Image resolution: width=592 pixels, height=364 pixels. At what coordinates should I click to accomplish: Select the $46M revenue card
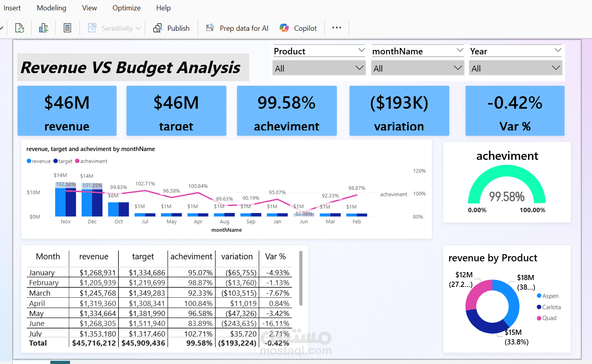[x=67, y=111]
